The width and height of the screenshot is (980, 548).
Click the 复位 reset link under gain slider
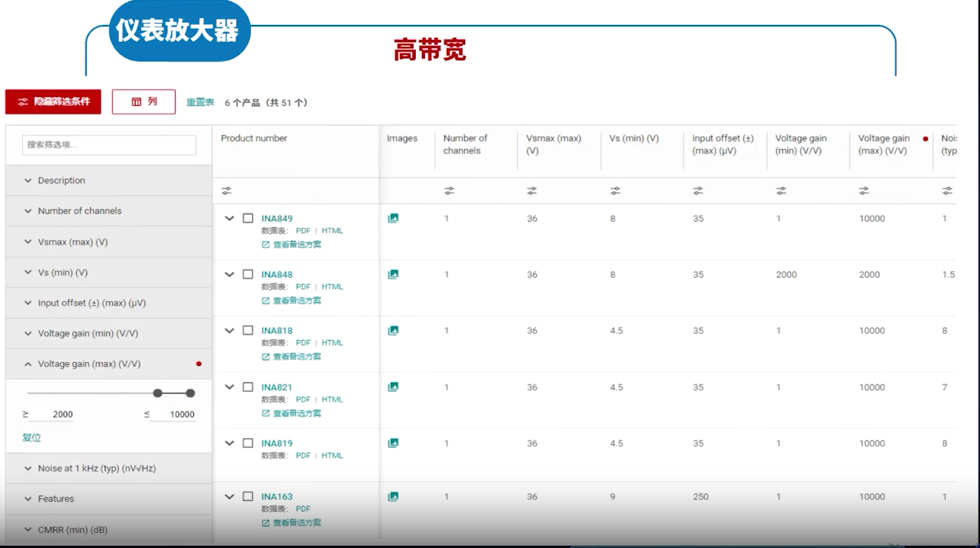click(32, 437)
